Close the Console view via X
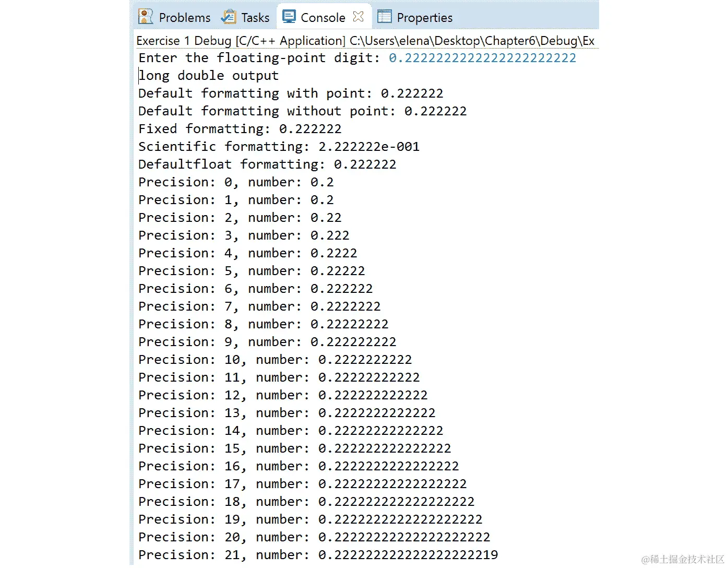The height and width of the screenshot is (568, 728). pos(358,17)
